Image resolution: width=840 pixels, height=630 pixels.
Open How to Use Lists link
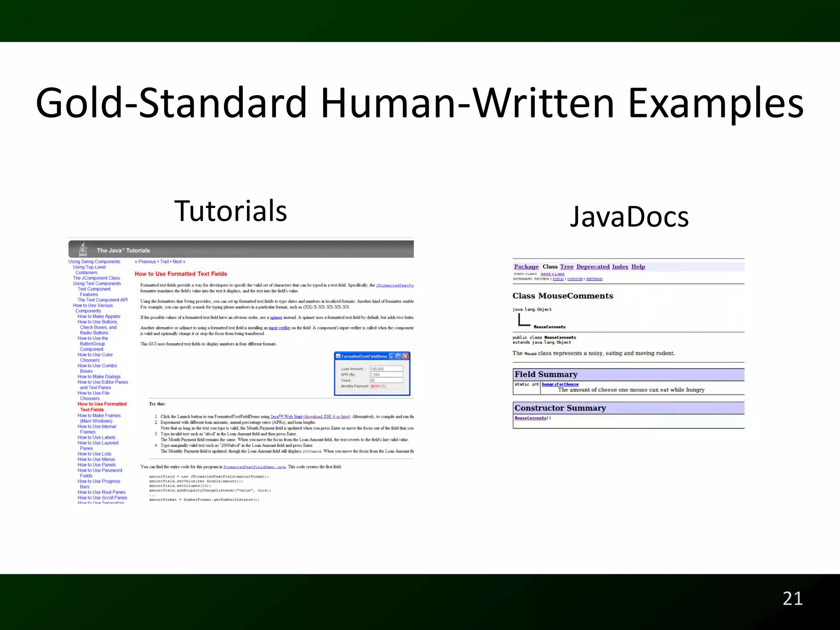pos(94,454)
